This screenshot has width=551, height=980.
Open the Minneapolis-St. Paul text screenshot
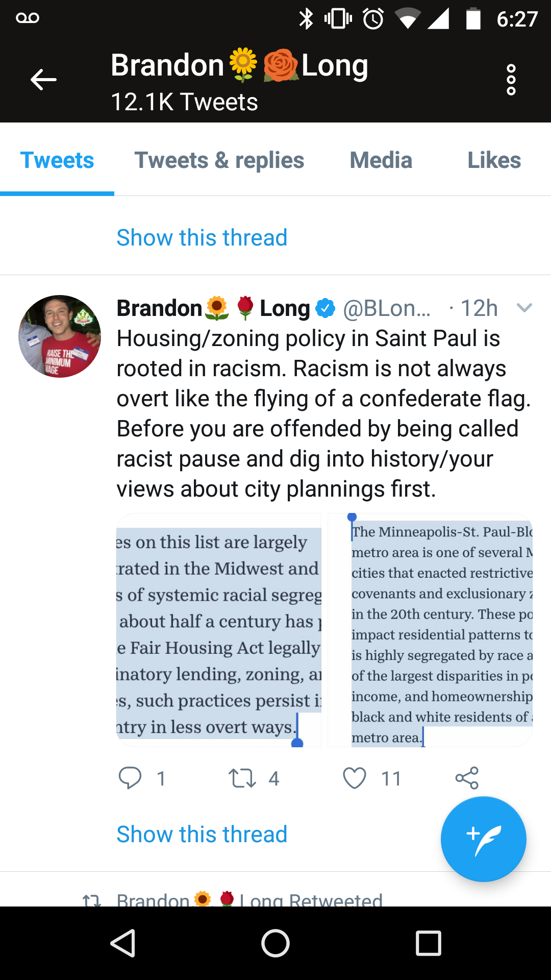430,630
